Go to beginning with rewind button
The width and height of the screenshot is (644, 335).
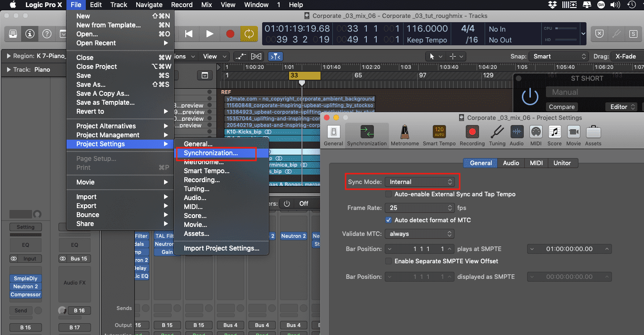tap(189, 34)
